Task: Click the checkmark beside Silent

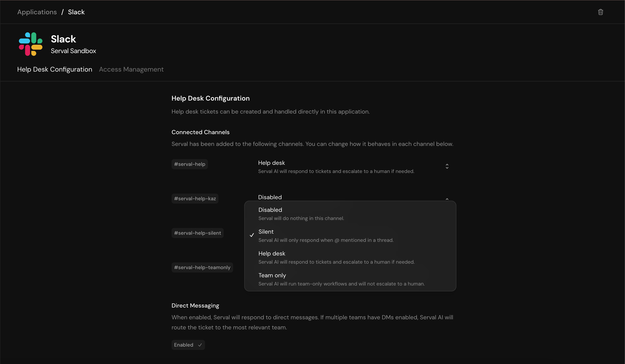Action: [x=252, y=235]
